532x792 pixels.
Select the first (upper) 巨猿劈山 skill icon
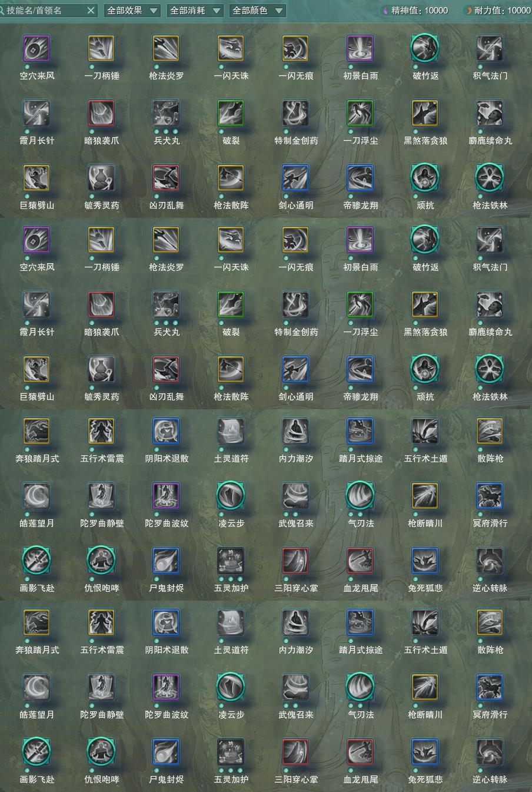[x=36, y=178]
